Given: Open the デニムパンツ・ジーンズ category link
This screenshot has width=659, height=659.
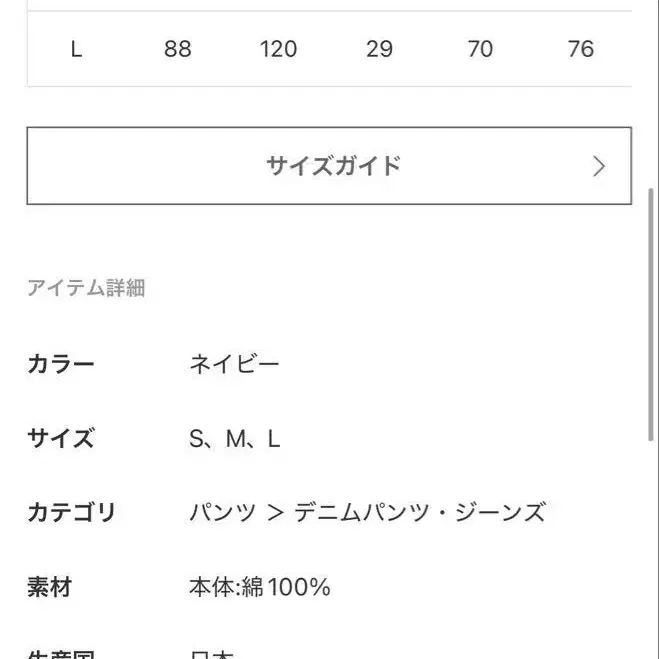Looking at the screenshot, I should tap(420, 513).
